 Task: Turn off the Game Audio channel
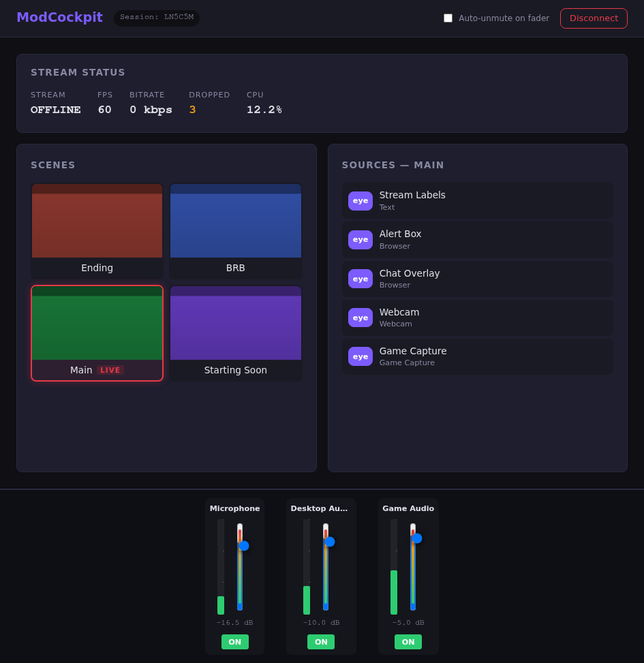tap(408, 642)
